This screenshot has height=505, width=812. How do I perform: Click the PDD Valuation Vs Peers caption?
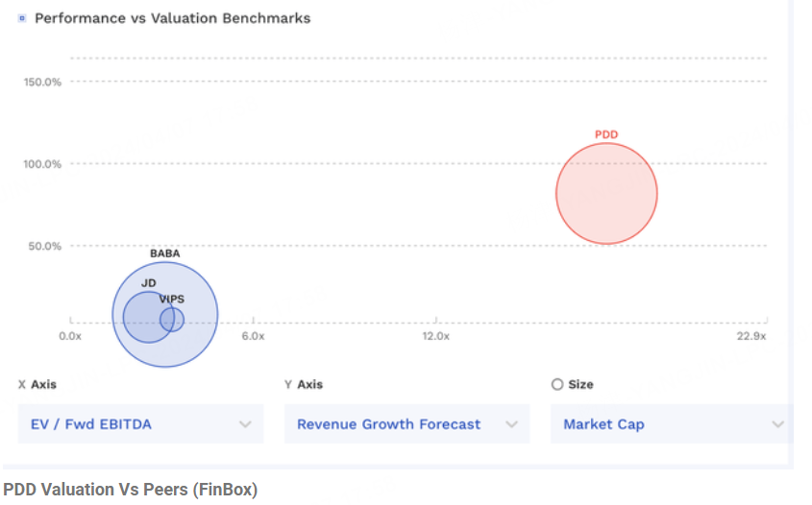point(131,490)
